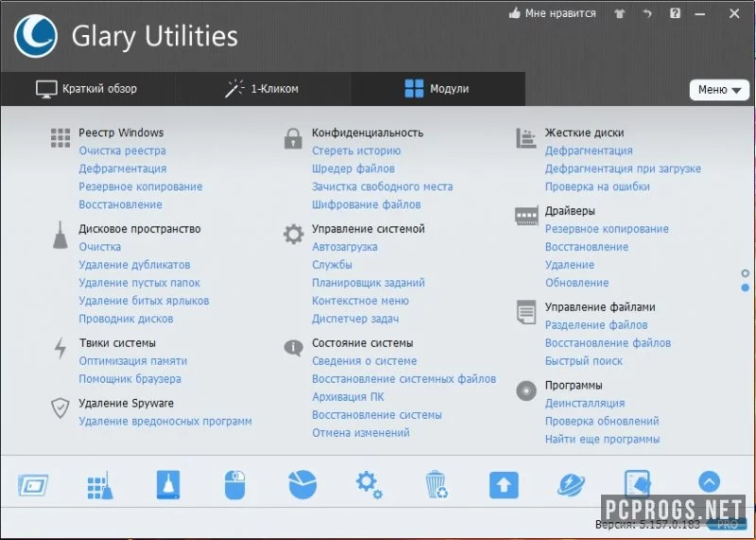Click the grid icon beside 'Реестр Windows'
The height and width of the screenshot is (540, 756).
60,137
